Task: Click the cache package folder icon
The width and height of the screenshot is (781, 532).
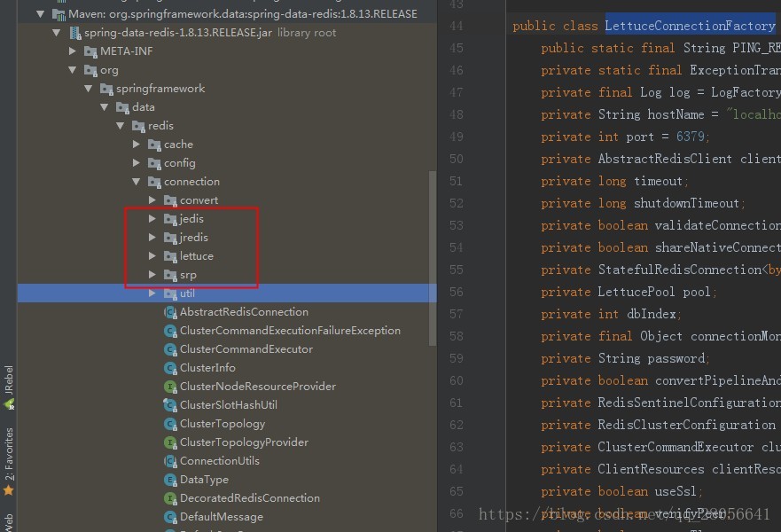Action: (x=154, y=145)
